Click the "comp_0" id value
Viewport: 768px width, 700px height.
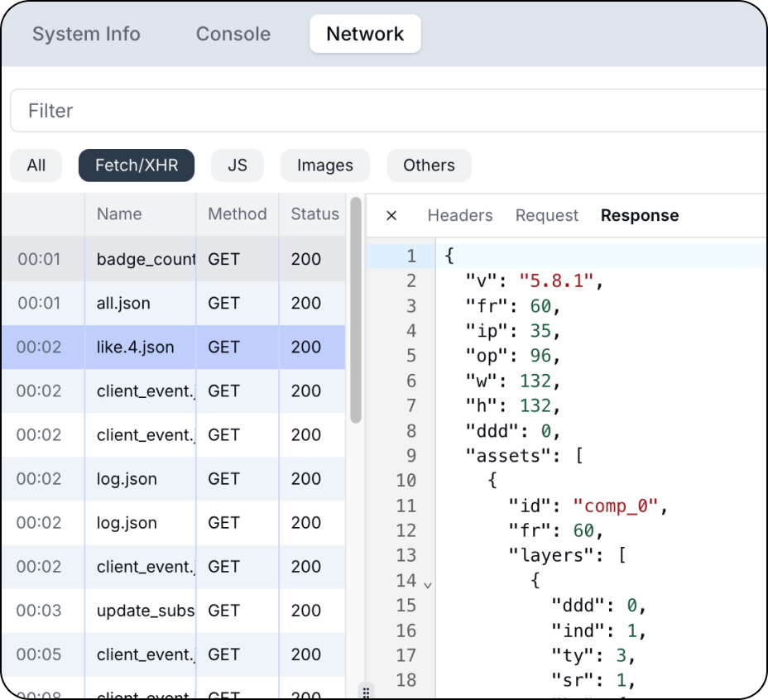click(615, 506)
